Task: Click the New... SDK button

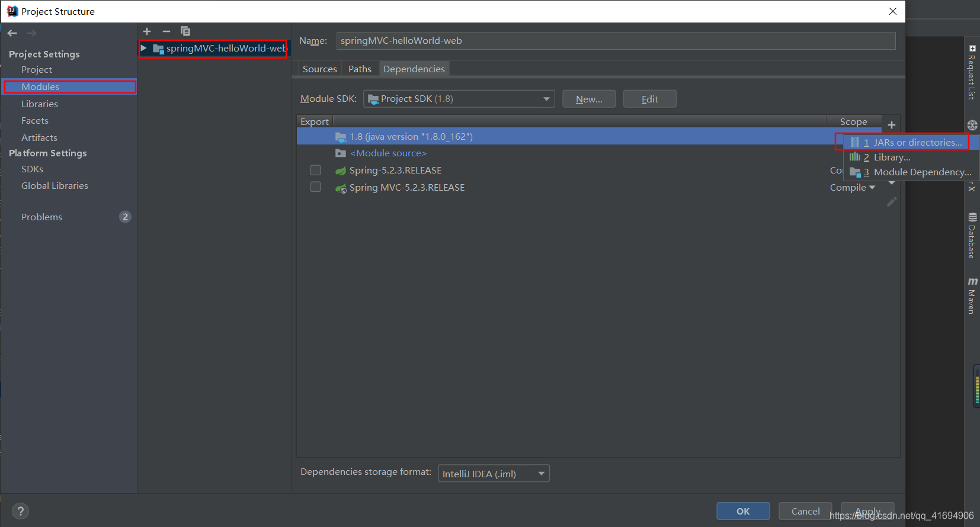Action: coord(589,99)
